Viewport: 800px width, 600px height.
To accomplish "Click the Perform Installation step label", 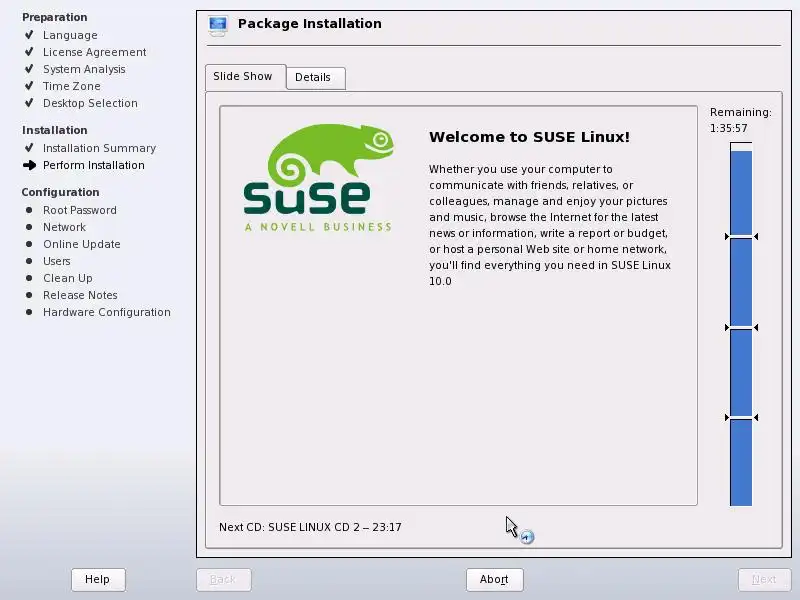I will 94,165.
